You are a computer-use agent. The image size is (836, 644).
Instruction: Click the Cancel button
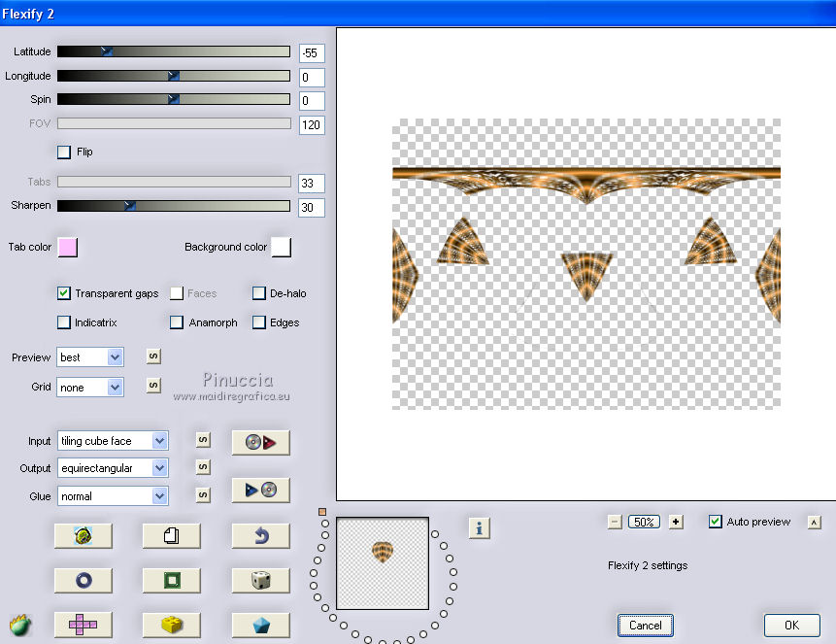[x=645, y=626]
